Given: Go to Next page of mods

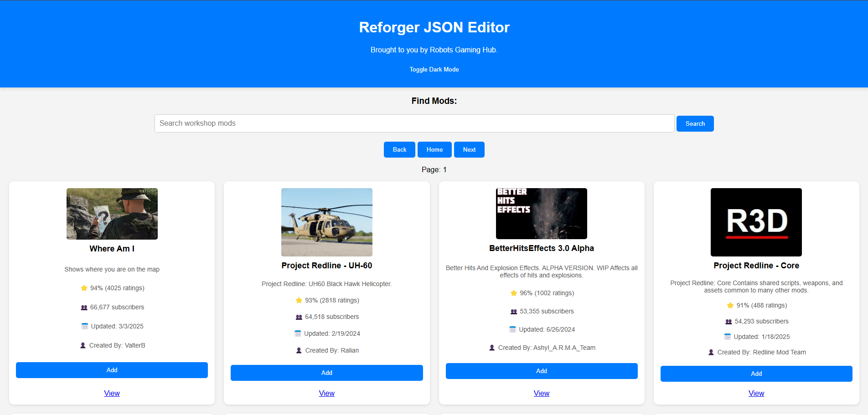Looking at the screenshot, I should coord(469,149).
